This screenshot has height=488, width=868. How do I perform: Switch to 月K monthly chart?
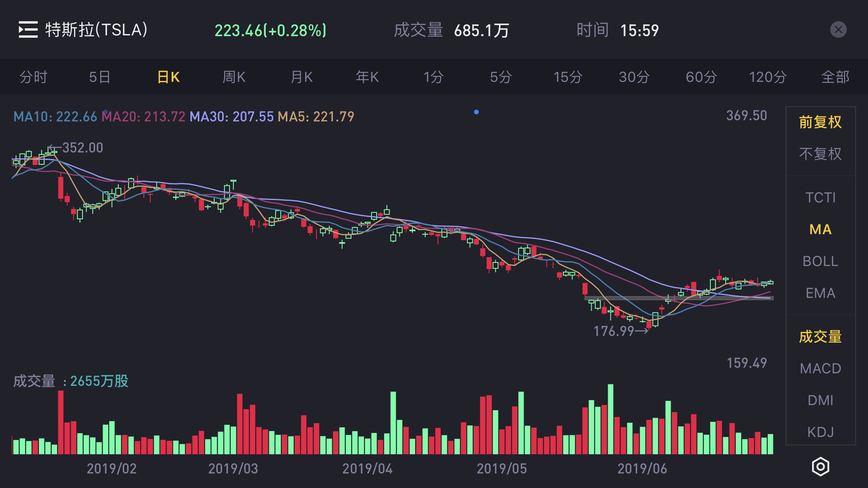click(x=302, y=77)
